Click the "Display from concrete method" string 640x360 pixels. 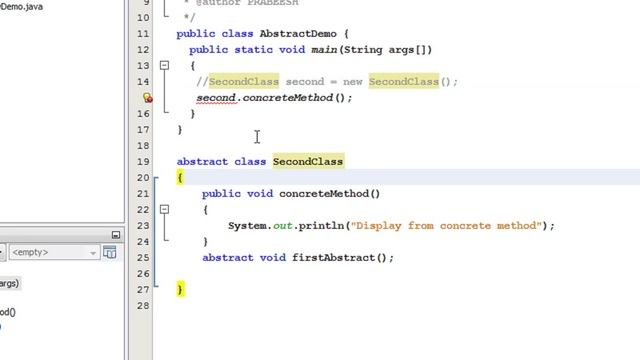(x=446, y=226)
